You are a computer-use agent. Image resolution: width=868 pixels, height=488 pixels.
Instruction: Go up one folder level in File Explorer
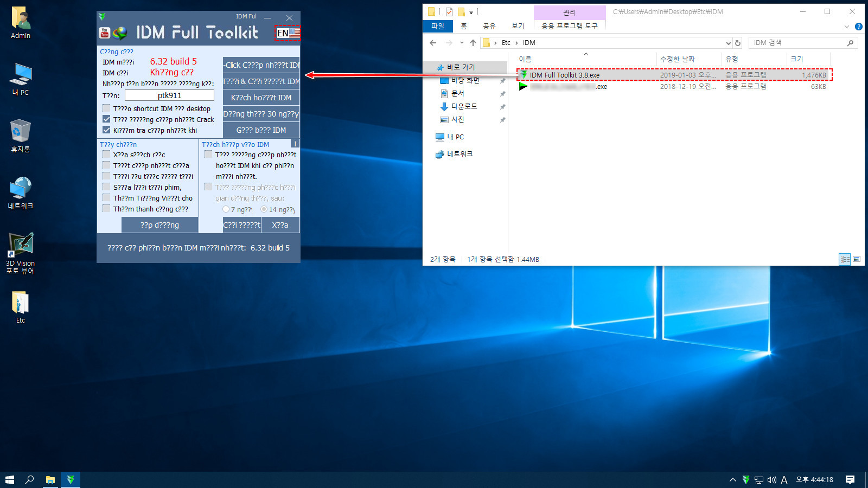(x=473, y=43)
